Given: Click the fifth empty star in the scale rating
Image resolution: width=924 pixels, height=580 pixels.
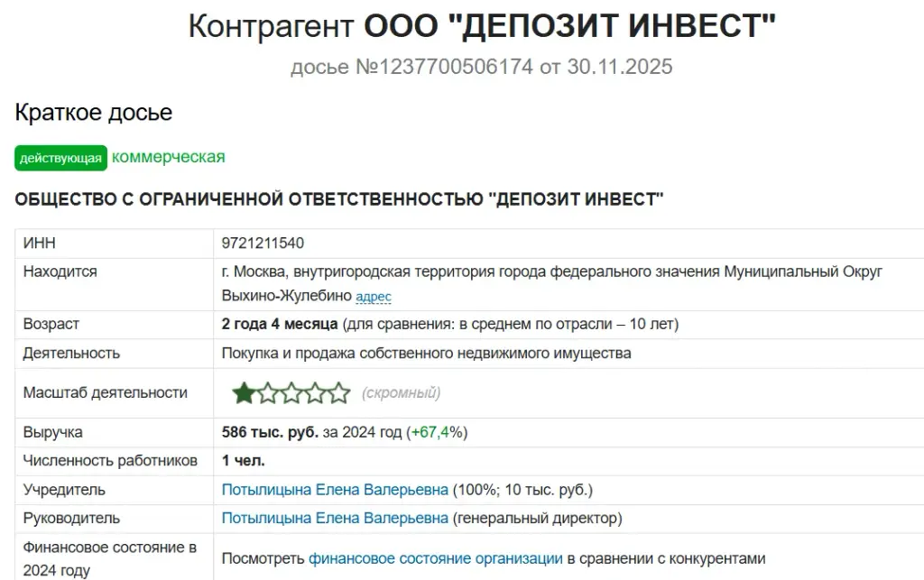Looking at the screenshot, I should coord(339,392).
